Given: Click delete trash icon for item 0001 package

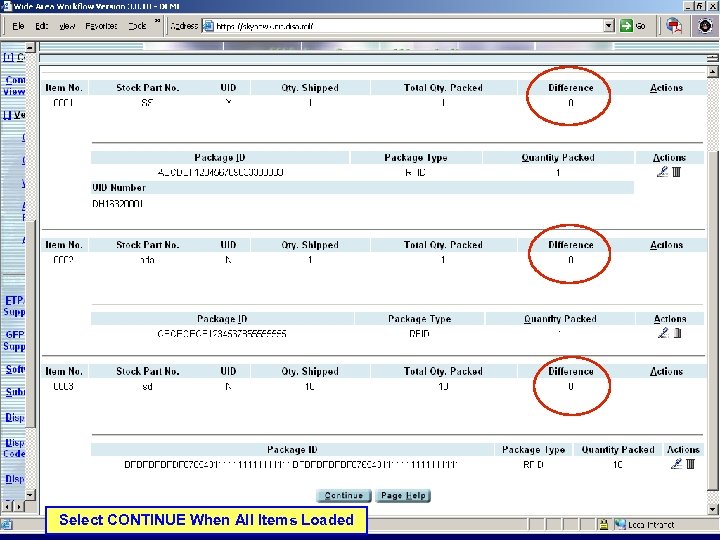Looking at the screenshot, I should coord(676,172).
